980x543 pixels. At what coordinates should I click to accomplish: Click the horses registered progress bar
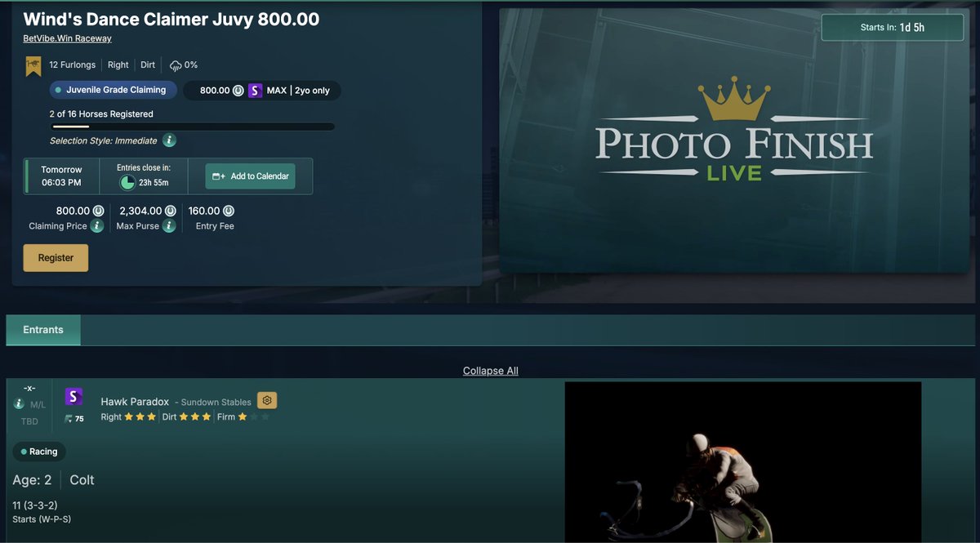(x=192, y=127)
